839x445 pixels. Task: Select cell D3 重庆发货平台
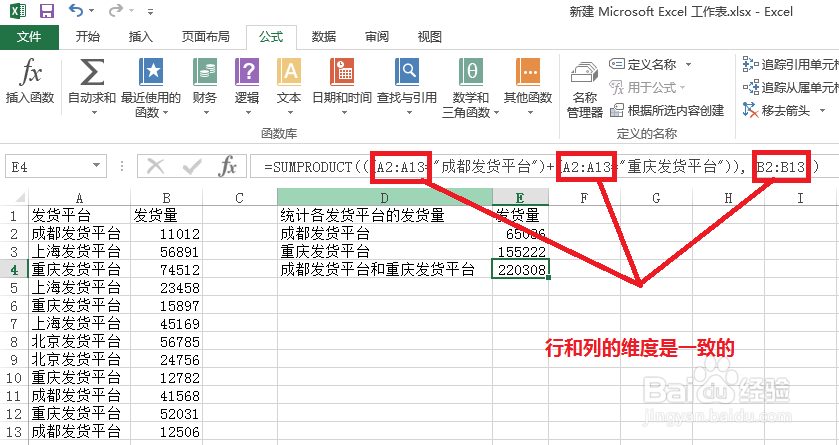(385, 251)
